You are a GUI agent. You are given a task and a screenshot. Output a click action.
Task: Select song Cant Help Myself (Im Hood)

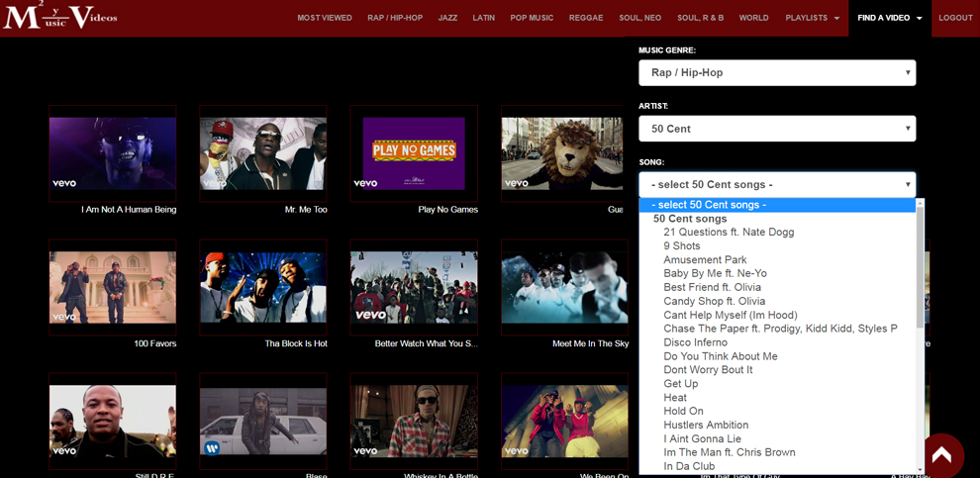tap(731, 315)
